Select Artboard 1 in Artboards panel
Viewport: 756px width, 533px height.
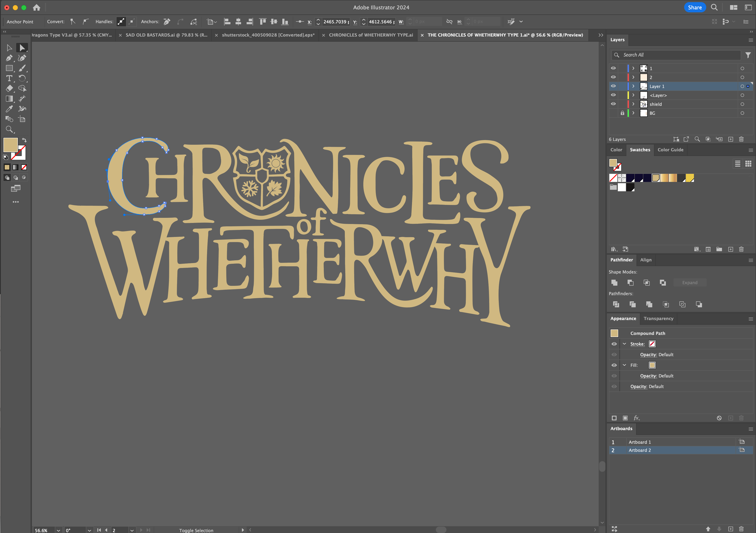(x=639, y=442)
